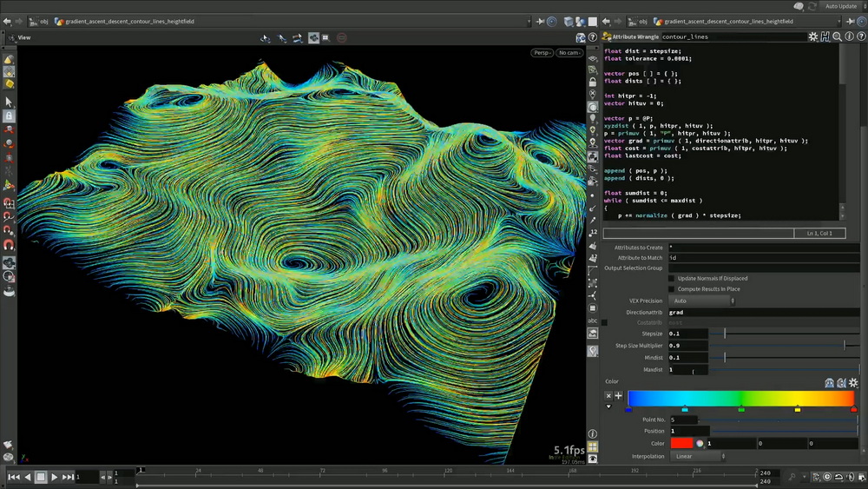Select the blue ramp color stop
The image size is (868, 489).
628,409
